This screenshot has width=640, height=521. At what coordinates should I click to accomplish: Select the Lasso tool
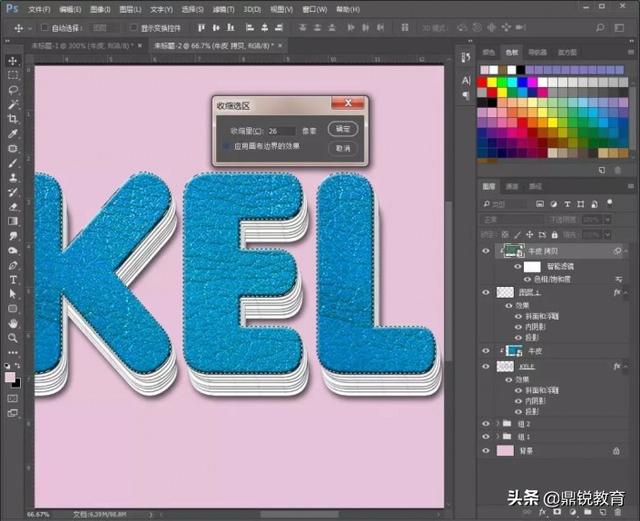(13, 90)
